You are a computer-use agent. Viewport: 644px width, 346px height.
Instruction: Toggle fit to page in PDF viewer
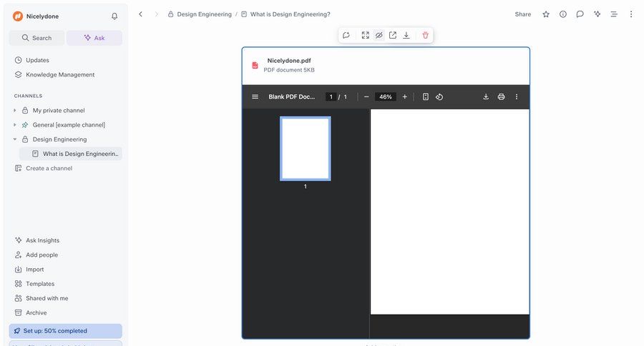(425, 97)
